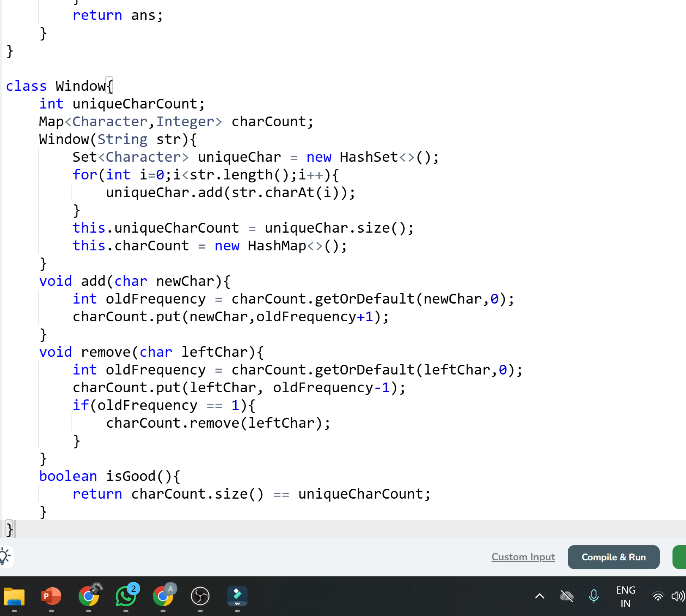The height and width of the screenshot is (616, 686).
Task: Open the first Chrome taskbar icon
Action: pos(89,597)
